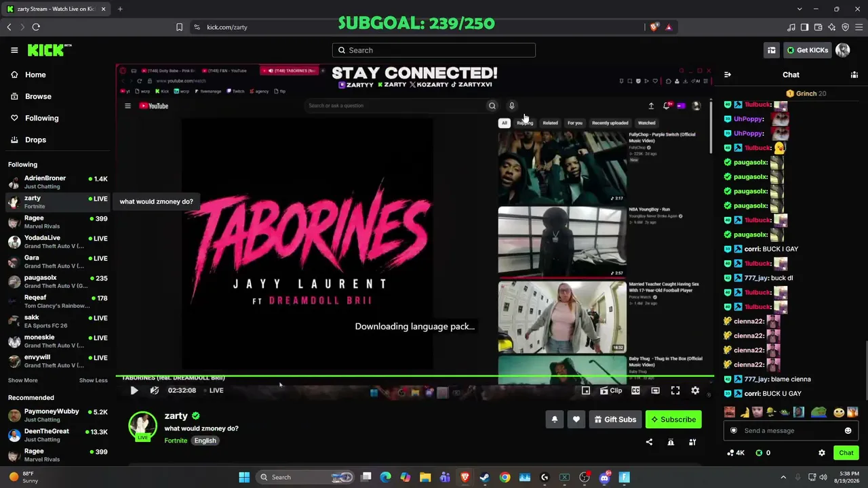Follow zarty with the heart button
Screen dimensions: 868x488
tap(576, 420)
